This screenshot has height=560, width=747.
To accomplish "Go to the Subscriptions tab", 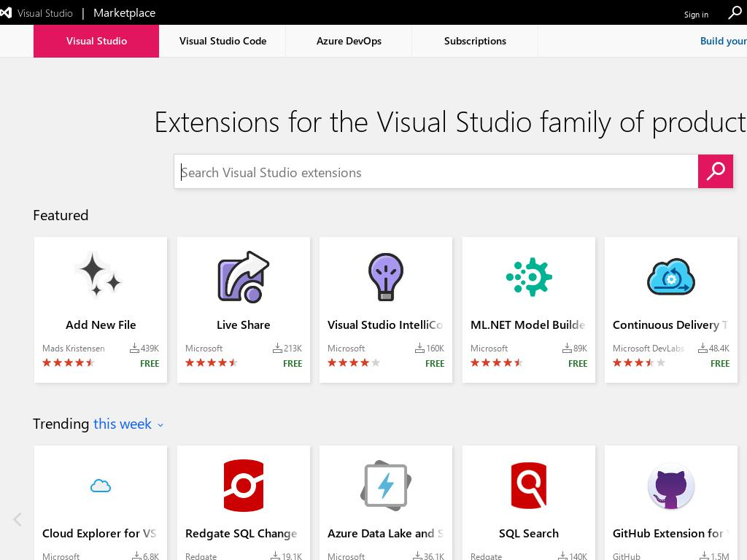I will (475, 41).
